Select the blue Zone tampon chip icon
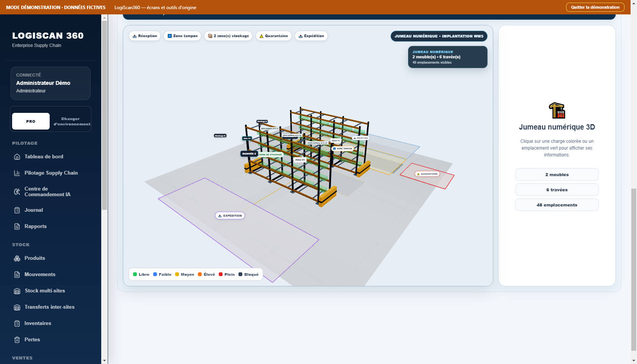This screenshot has width=637, height=364. point(170,36)
